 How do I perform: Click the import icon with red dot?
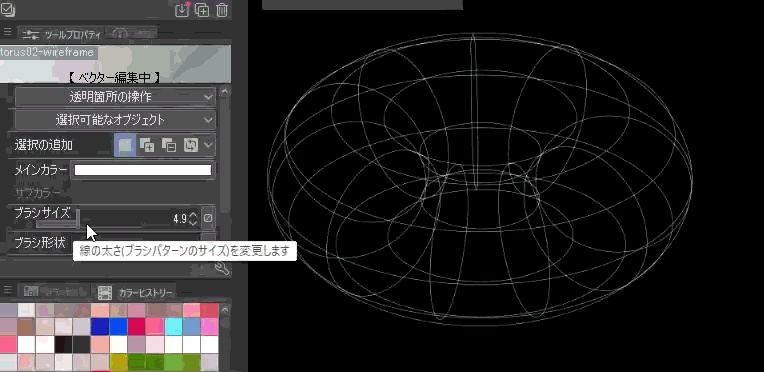pyautogui.click(x=182, y=10)
